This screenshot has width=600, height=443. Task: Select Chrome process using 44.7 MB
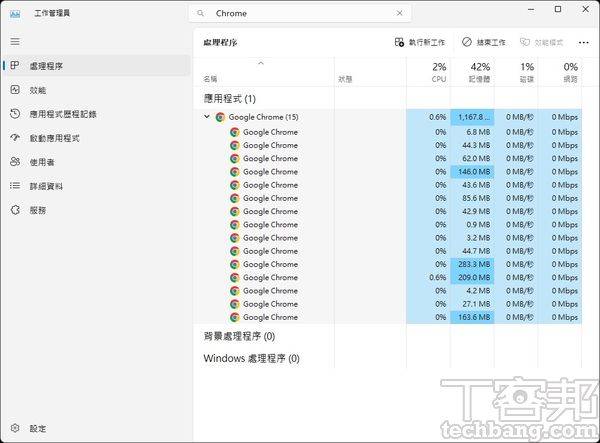387,251
